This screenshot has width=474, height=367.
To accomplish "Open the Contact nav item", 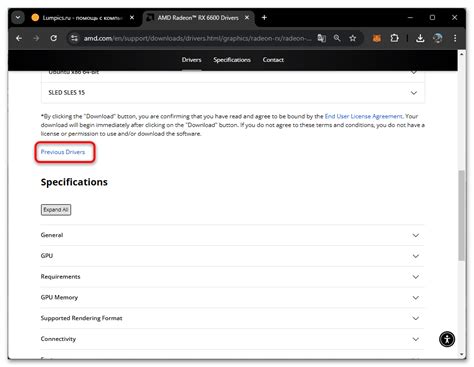I will tap(273, 60).
